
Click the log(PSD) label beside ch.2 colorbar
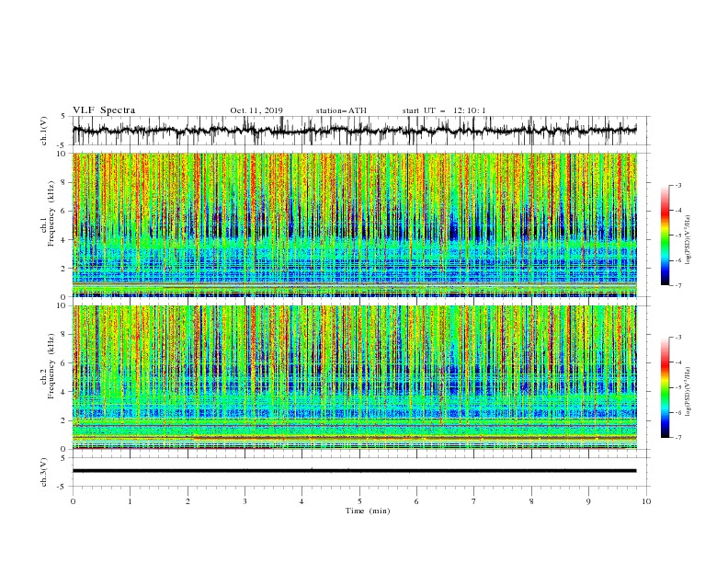coord(688,392)
